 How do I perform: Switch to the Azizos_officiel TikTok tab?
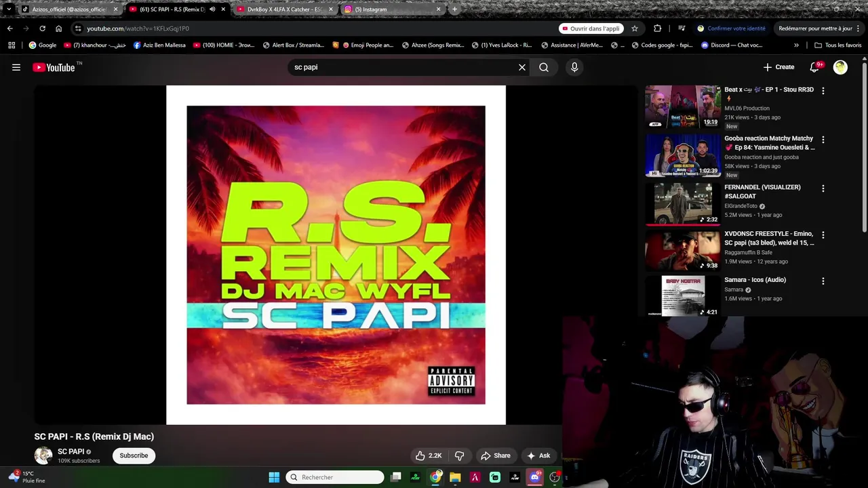[69, 9]
